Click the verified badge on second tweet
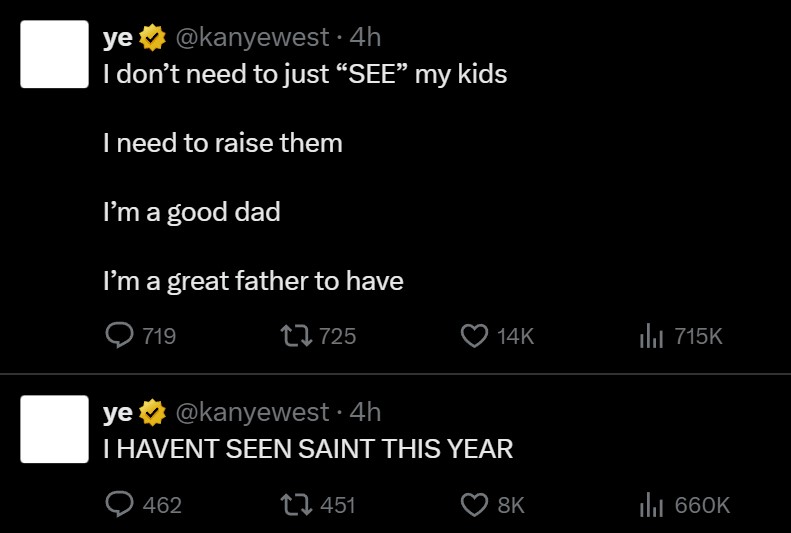The width and height of the screenshot is (791, 533). pos(153,412)
